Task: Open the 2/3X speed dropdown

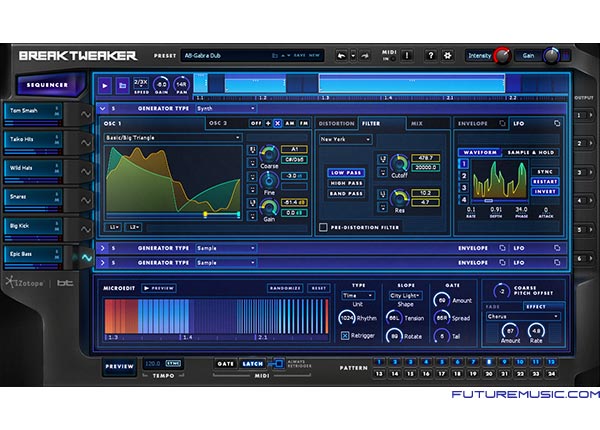Action: (141, 83)
